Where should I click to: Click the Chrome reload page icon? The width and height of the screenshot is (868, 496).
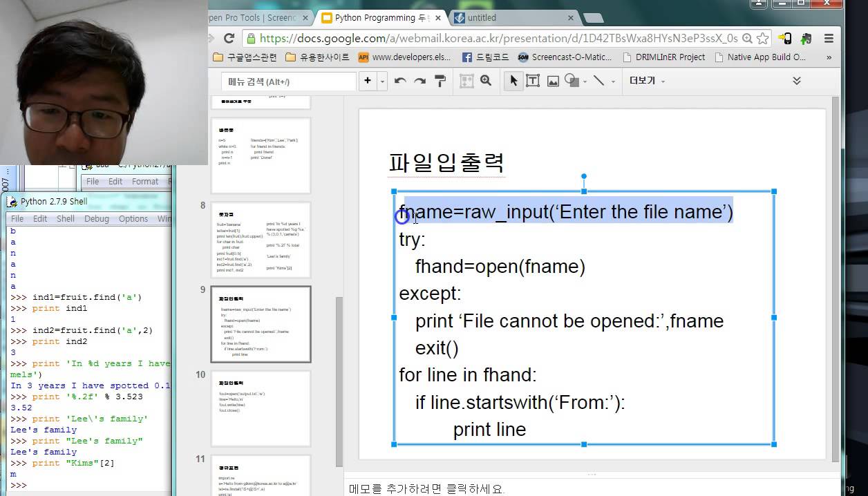click(229, 38)
